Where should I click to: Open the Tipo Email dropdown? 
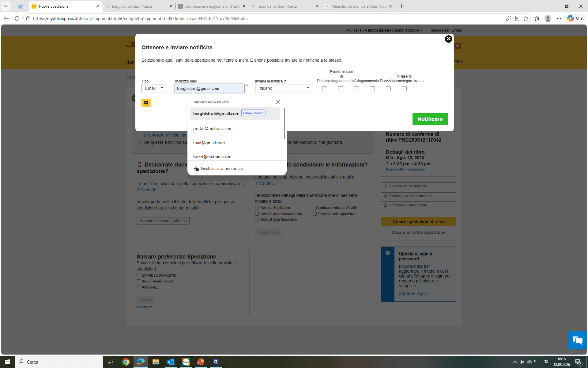pos(154,88)
